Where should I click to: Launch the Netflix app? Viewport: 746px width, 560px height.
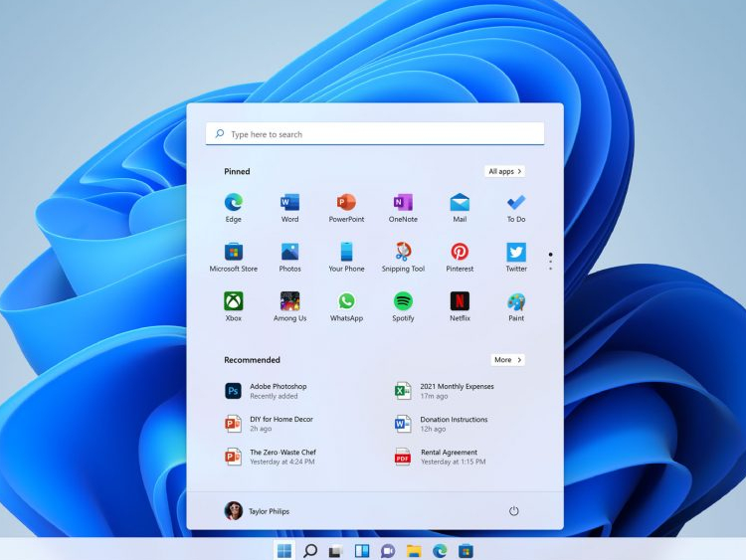click(460, 307)
